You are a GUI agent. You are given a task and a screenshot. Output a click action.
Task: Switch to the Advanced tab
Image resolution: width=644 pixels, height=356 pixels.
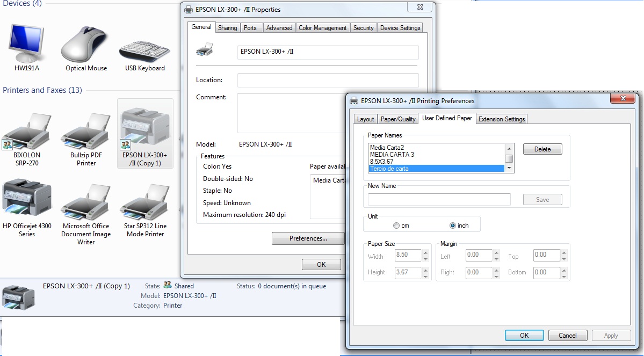click(x=279, y=27)
